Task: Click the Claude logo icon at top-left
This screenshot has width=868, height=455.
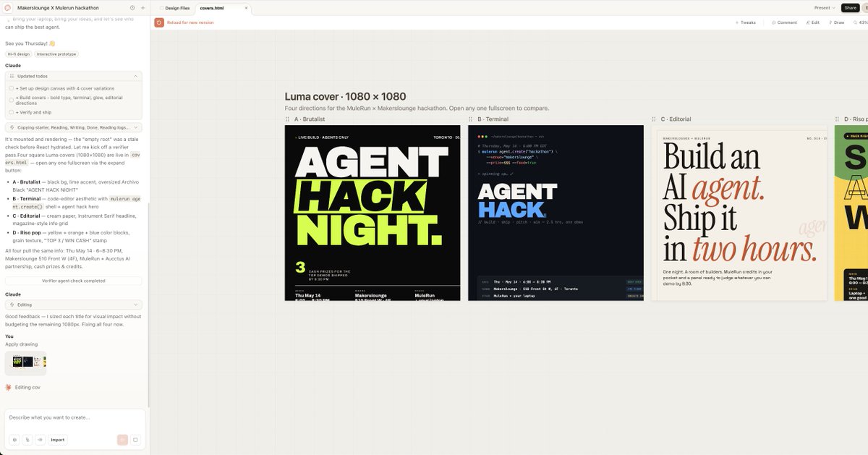Action: 8,7
